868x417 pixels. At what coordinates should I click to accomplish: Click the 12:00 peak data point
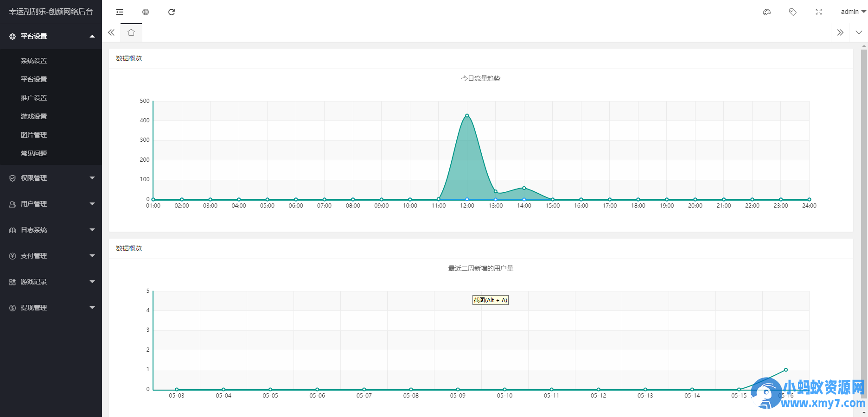click(x=467, y=115)
